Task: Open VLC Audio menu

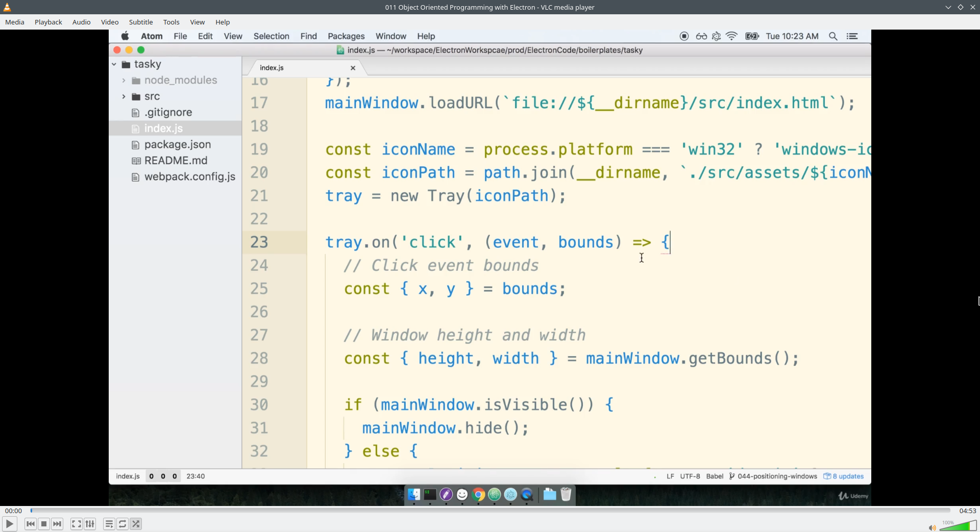Action: (81, 22)
